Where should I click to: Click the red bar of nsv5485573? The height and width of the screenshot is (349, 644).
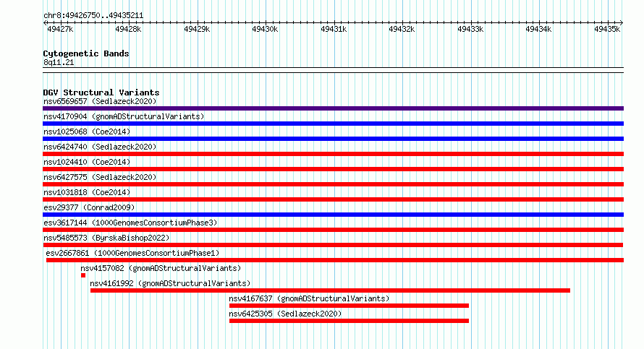click(333, 245)
